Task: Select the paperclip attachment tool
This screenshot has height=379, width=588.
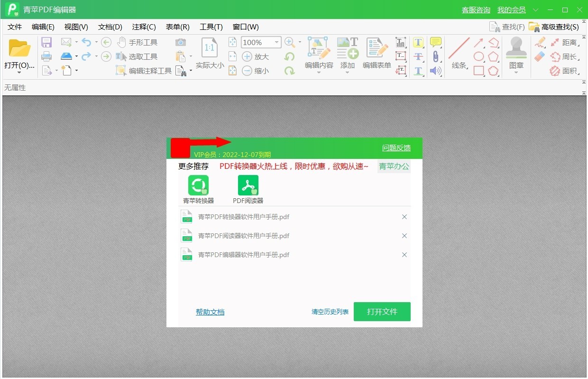Action: click(x=435, y=57)
